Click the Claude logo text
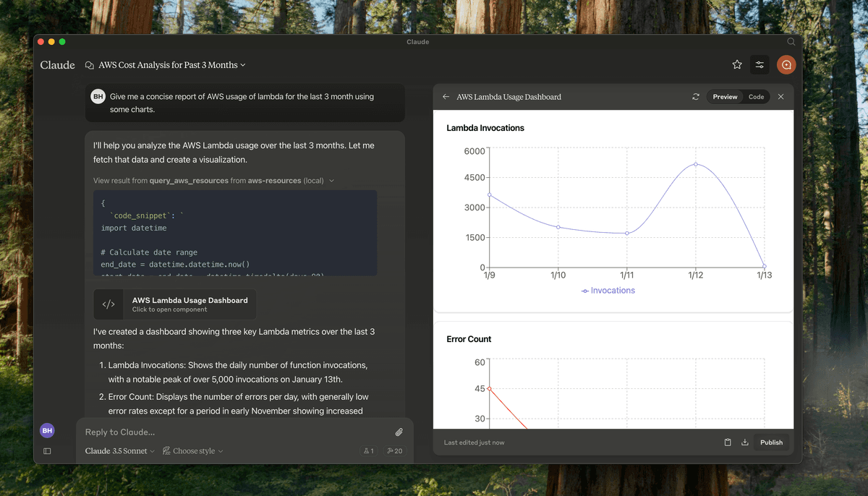868x496 pixels. pos(58,65)
